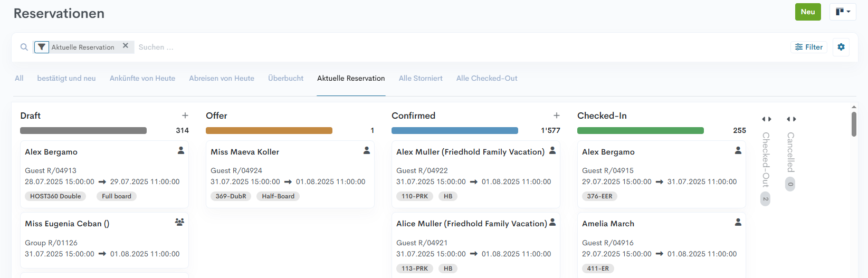Screen dimensions: 868x278
Task: Click the green Neu button
Action: [x=808, y=12]
